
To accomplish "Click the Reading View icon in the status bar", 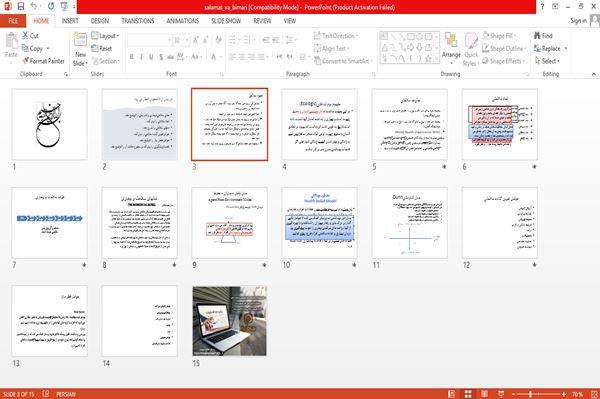I will [484, 394].
